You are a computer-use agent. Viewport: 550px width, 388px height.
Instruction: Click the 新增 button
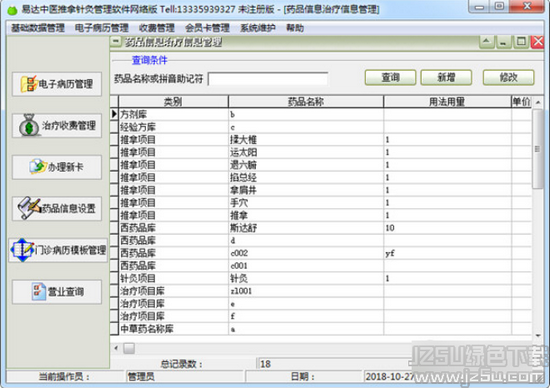tap(446, 78)
